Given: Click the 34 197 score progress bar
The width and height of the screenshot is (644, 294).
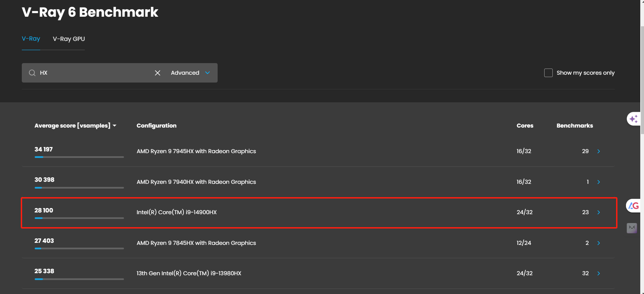Looking at the screenshot, I should point(79,157).
